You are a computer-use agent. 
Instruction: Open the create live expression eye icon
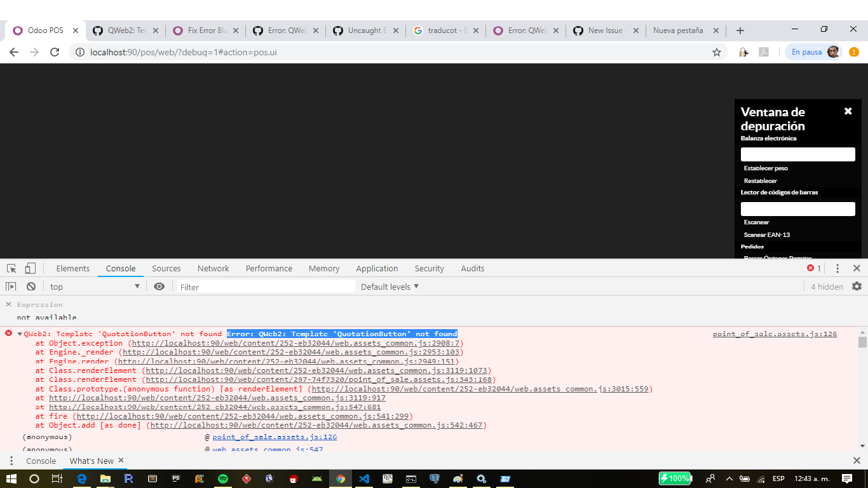point(159,287)
